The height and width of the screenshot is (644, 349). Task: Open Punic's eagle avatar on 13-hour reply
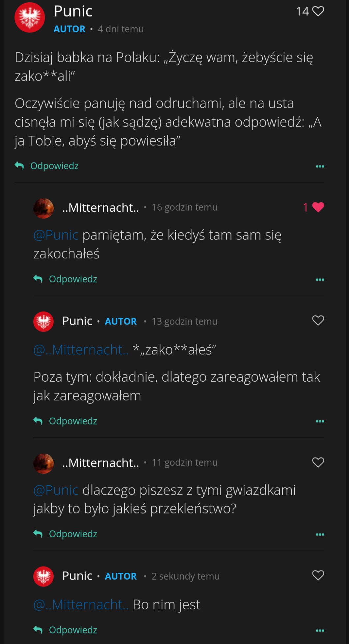(x=43, y=321)
